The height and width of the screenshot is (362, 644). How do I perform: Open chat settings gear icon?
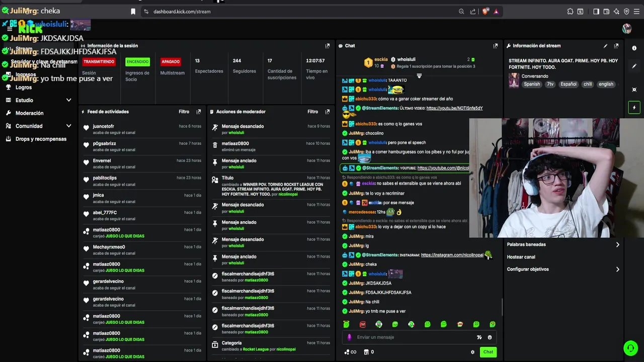pos(472,352)
